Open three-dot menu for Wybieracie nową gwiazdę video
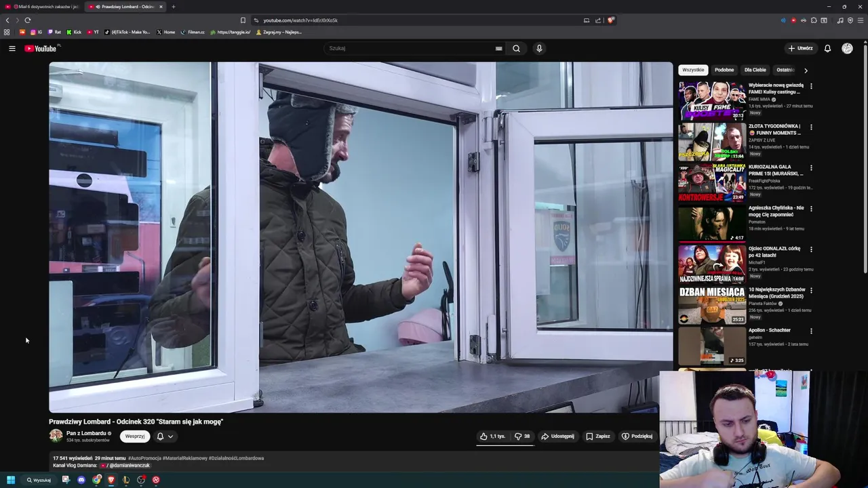The image size is (868, 488). coord(811,86)
